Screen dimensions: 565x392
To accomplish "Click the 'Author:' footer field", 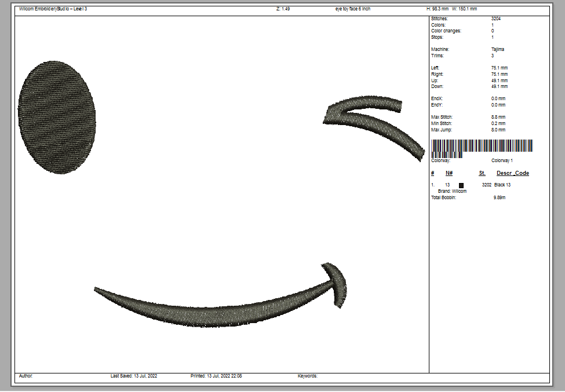I will (x=25, y=376).
